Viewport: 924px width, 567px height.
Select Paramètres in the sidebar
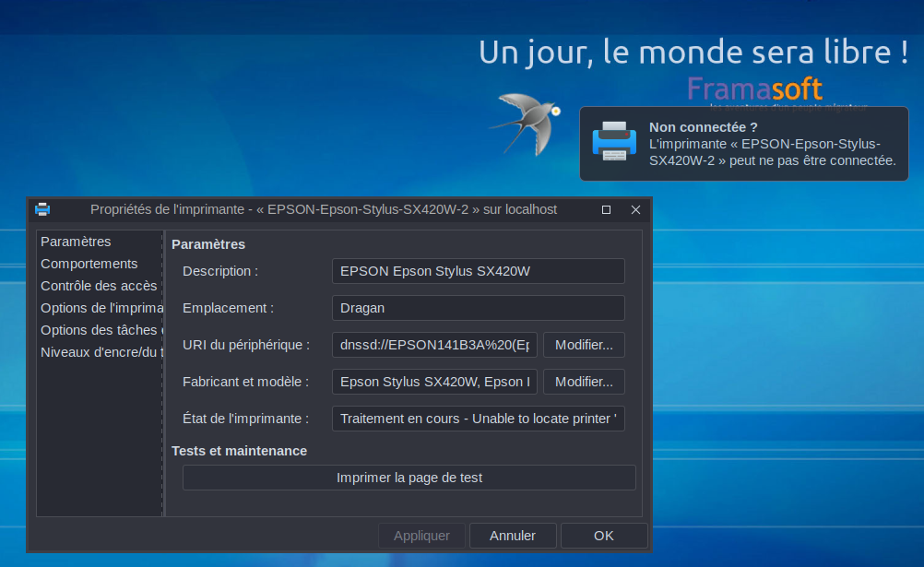pos(76,242)
